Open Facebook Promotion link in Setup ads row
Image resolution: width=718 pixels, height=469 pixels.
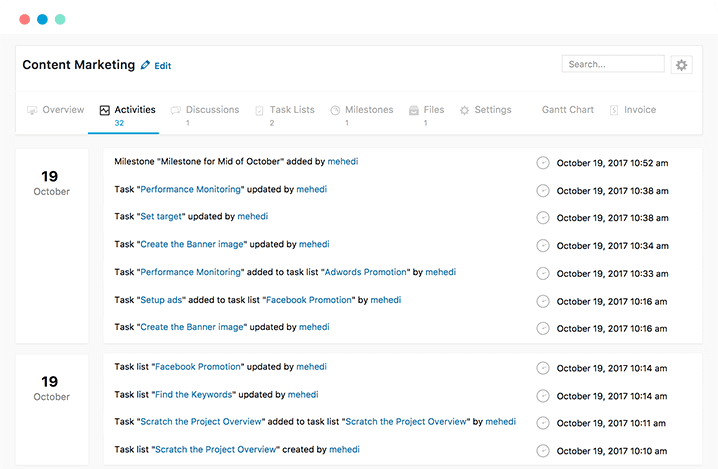309,300
